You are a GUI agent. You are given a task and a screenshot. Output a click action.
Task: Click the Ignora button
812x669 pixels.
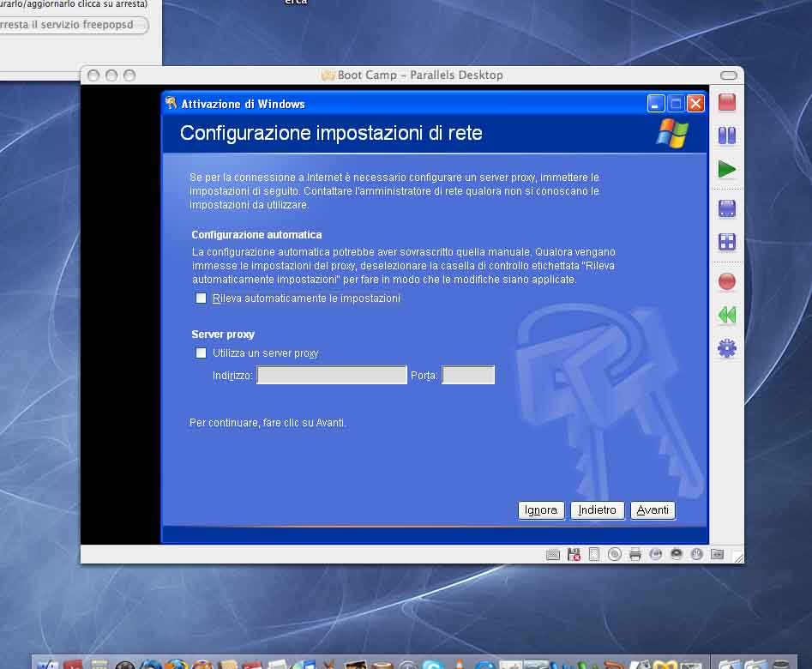(541, 510)
